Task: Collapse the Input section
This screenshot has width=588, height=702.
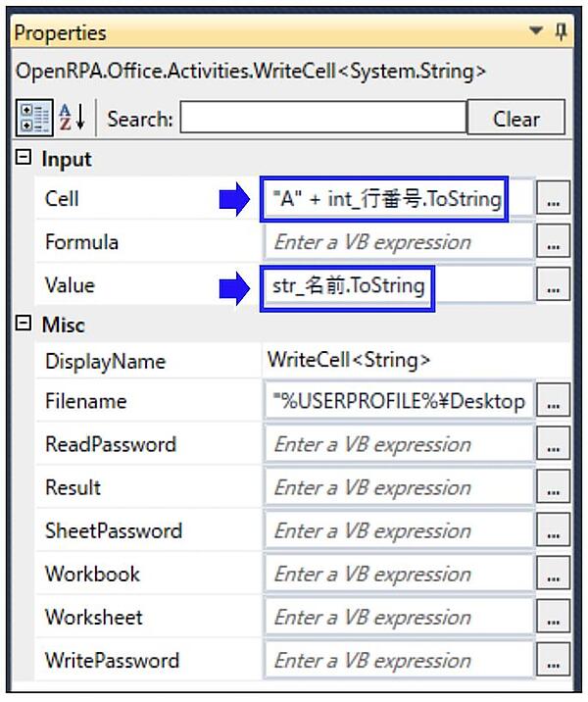Action: click(x=24, y=158)
